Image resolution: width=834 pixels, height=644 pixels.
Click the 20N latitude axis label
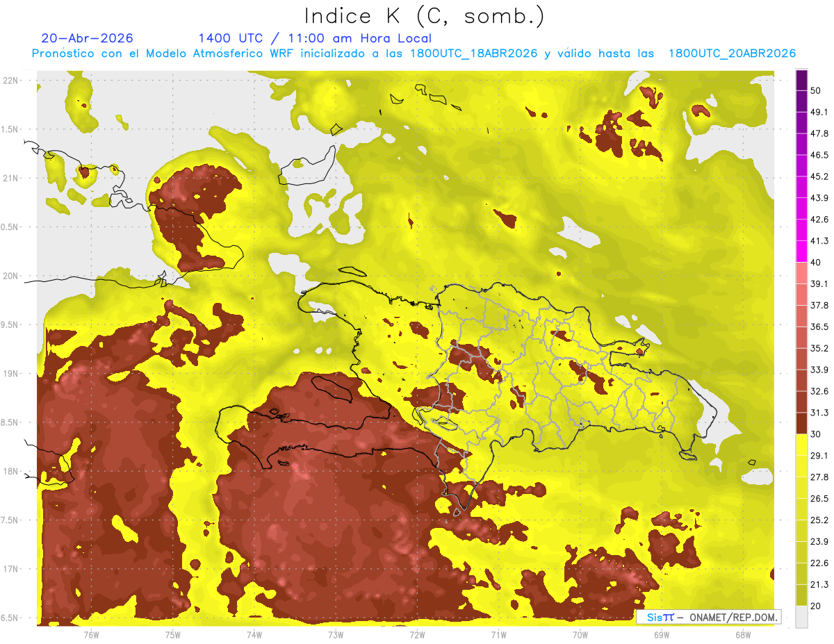pos(10,276)
